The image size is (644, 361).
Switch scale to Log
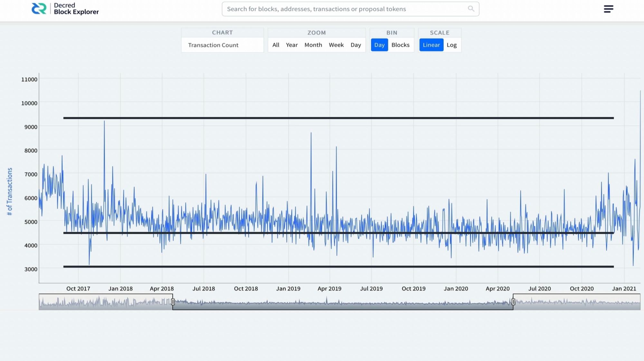(x=452, y=45)
